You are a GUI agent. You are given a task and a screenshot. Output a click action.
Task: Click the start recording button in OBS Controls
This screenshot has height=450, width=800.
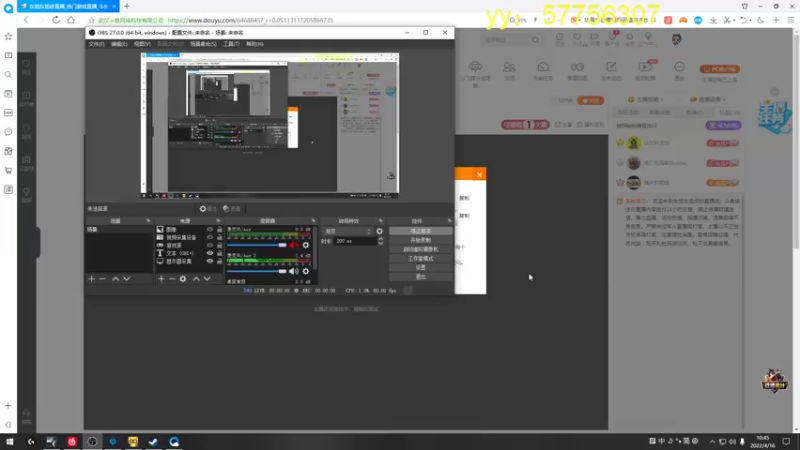[x=420, y=240]
